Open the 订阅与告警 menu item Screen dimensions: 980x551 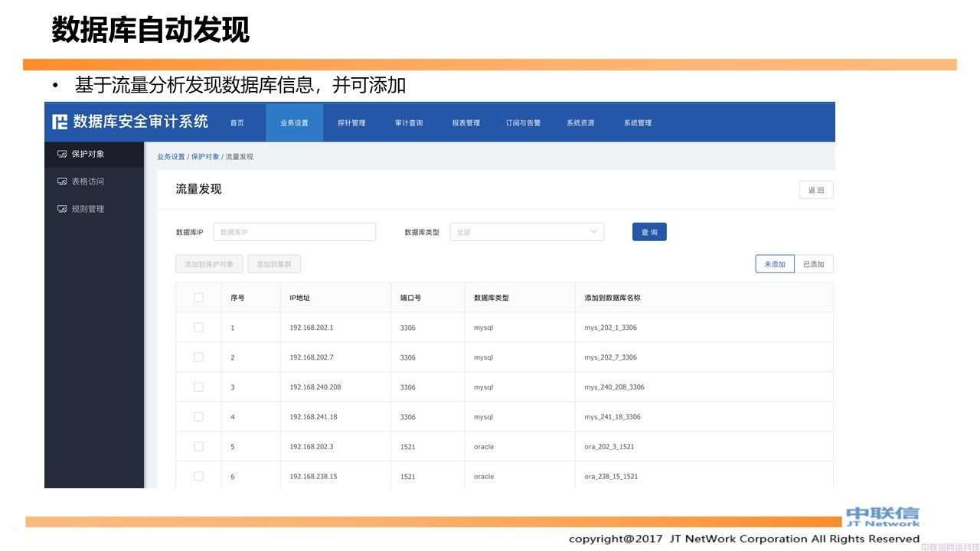(x=524, y=122)
